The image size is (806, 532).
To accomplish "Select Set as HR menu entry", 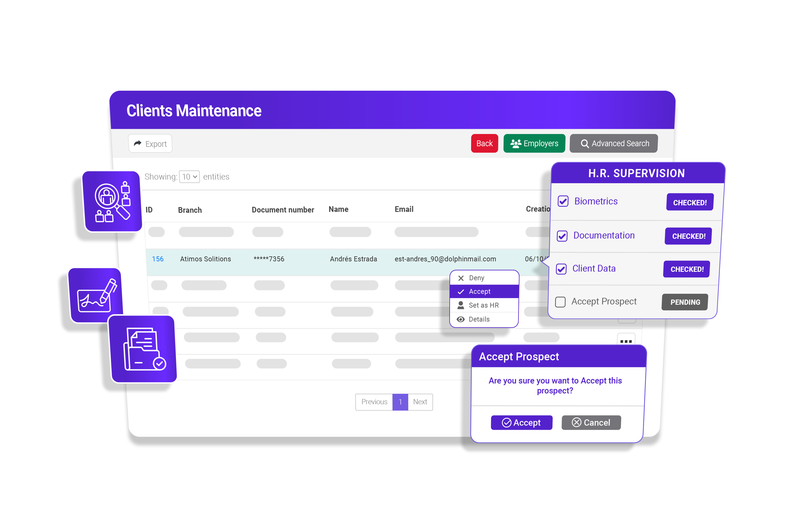I will coord(484,305).
